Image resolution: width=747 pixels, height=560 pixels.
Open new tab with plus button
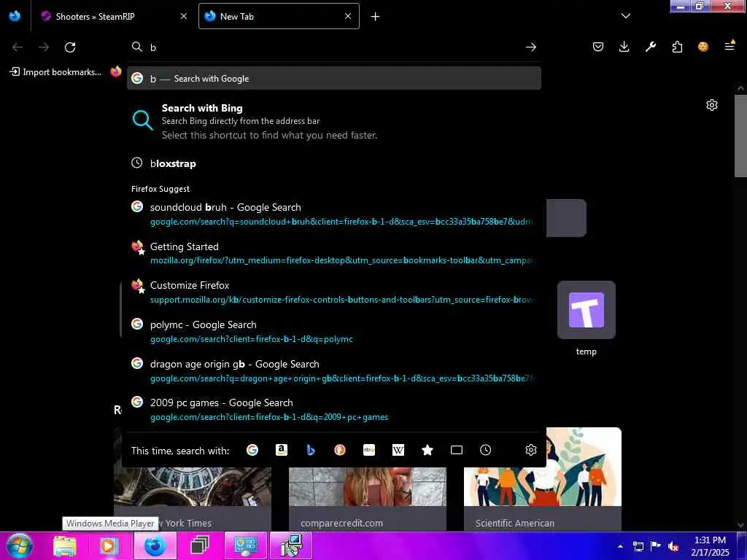point(376,17)
